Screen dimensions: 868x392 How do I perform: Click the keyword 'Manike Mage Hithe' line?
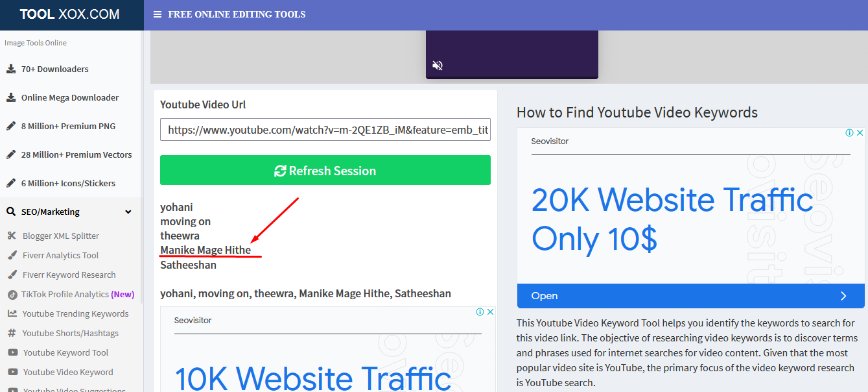tap(205, 250)
